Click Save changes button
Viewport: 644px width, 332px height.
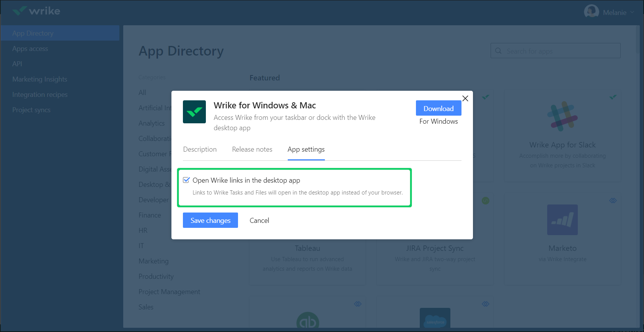click(210, 220)
